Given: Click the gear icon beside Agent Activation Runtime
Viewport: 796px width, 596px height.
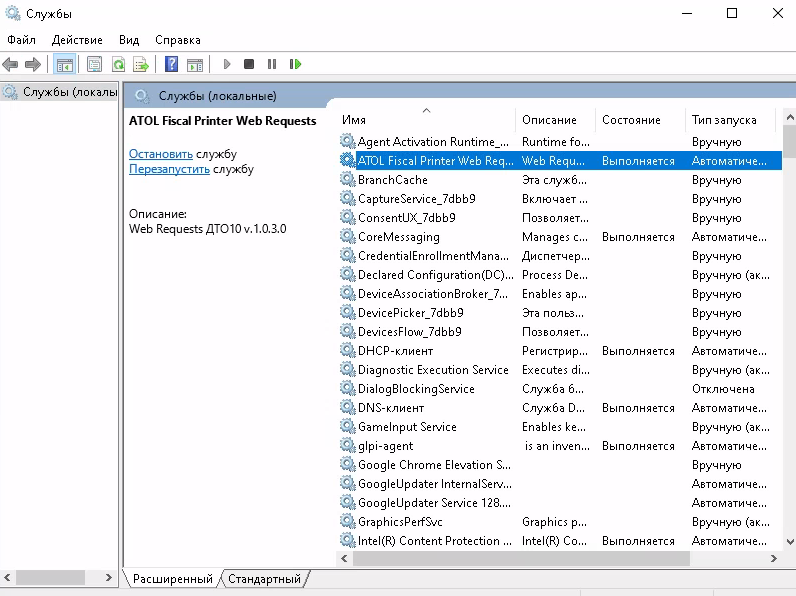Looking at the screenshot, I should click(347, 141).
